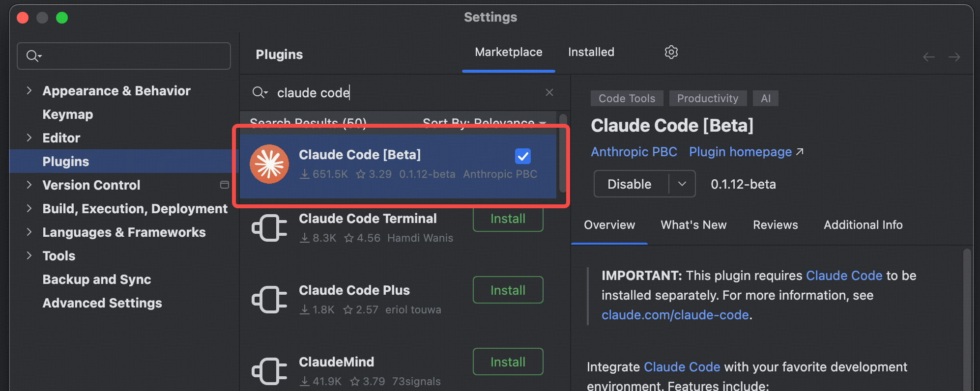Screen dimensions: 980x391
Task: Open the Reviews tab
Action: (x=775, y=224)
